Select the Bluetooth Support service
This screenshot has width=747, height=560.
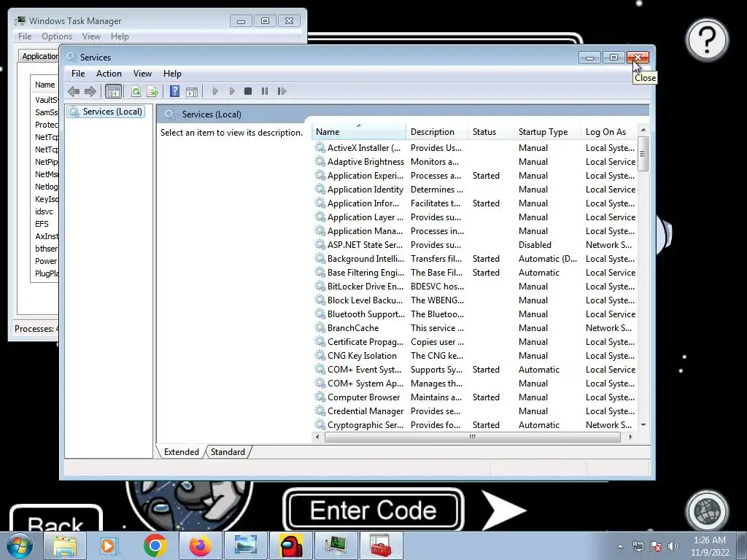[x=475, y=314]
